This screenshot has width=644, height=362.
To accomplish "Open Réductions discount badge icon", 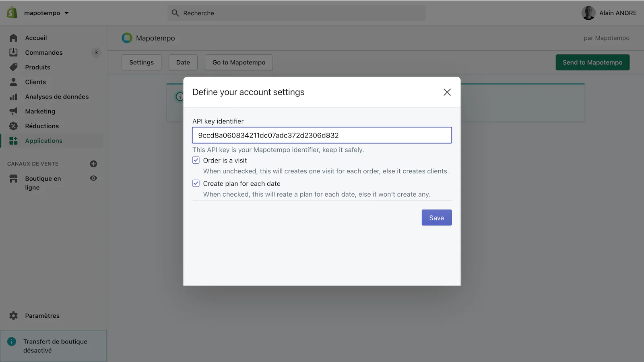I will (x=13, y=126).
